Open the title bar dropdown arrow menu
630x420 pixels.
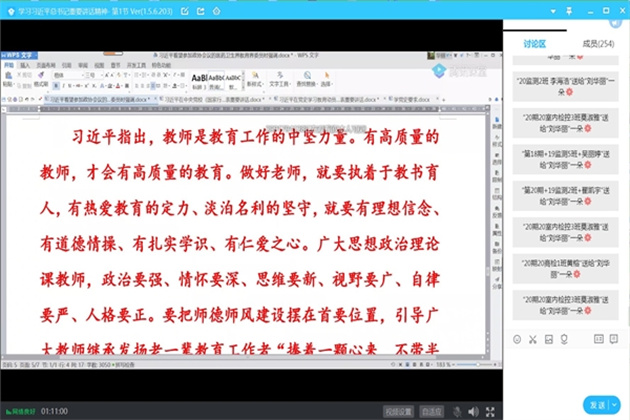(x=553, y=11)
